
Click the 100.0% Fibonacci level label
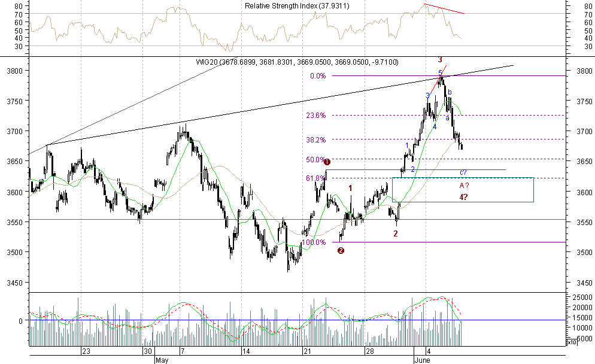point(314,242)
